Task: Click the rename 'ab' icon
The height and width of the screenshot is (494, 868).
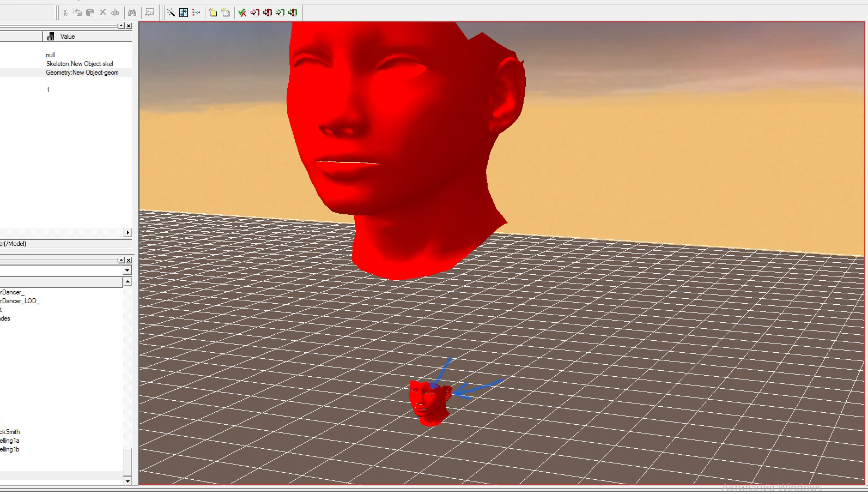Action: 115,13
